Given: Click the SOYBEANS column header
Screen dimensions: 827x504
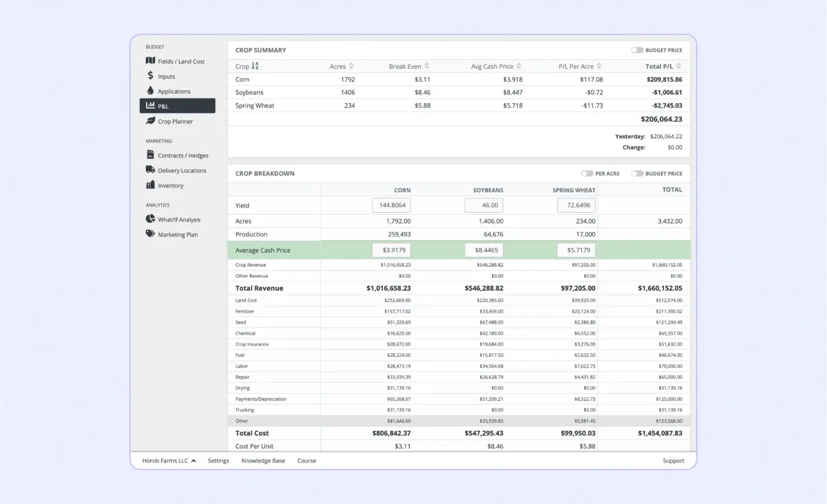Looking at the screenshot, I should [488, 190].
